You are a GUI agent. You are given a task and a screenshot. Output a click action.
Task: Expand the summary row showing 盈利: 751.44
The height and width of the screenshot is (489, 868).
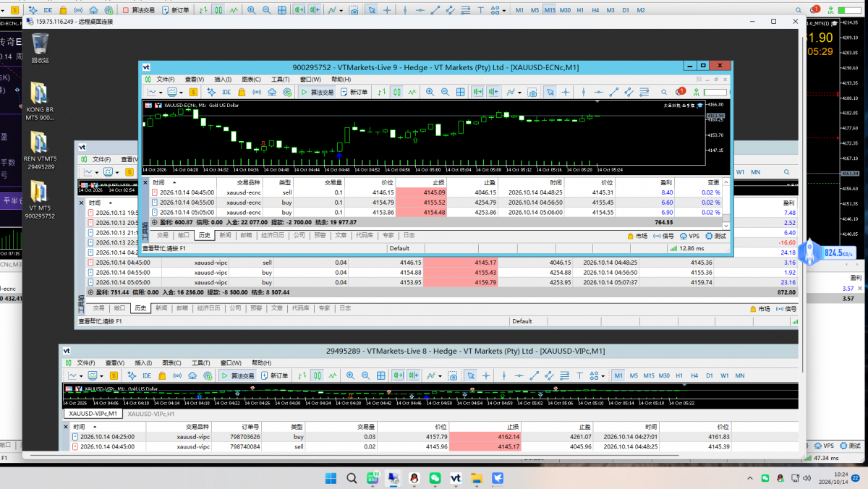coord(90,292)
